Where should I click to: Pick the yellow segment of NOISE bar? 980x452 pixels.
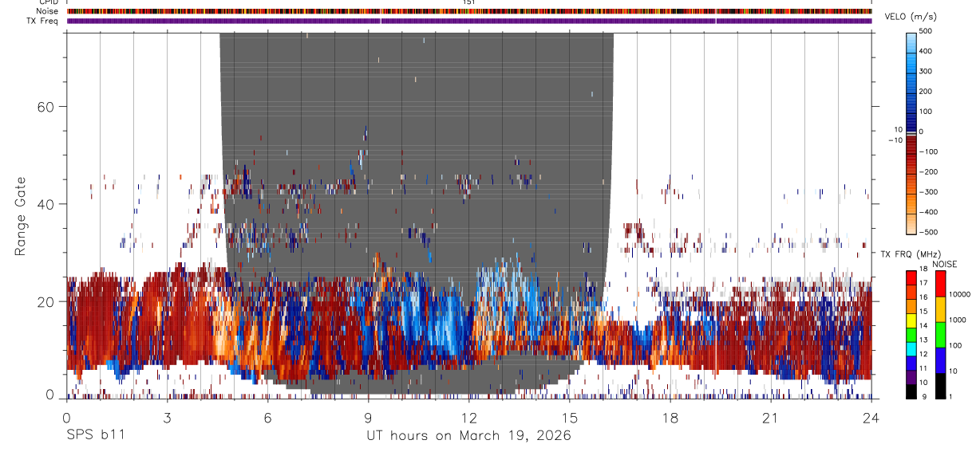pyautogui.click(x=941, y=309)
